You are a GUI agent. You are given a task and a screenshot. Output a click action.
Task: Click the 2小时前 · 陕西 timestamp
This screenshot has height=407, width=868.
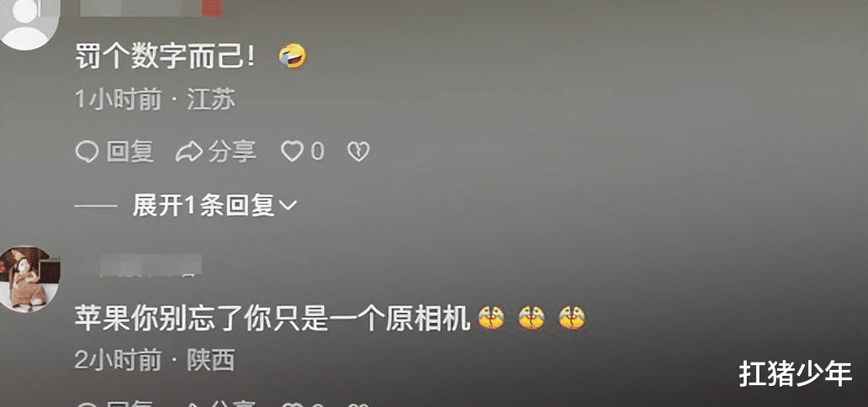tap(155, 361)
